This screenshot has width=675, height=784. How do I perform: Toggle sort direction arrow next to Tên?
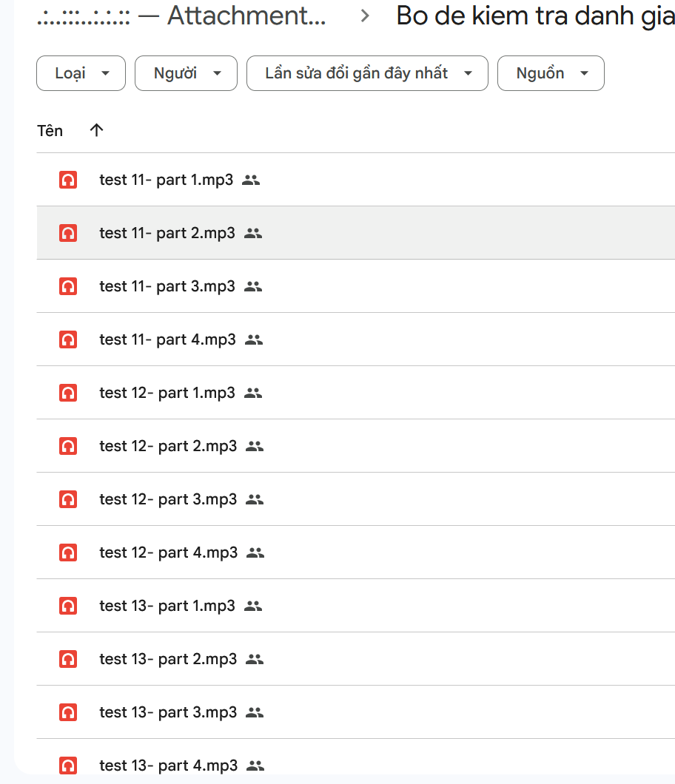pos(96,131)
